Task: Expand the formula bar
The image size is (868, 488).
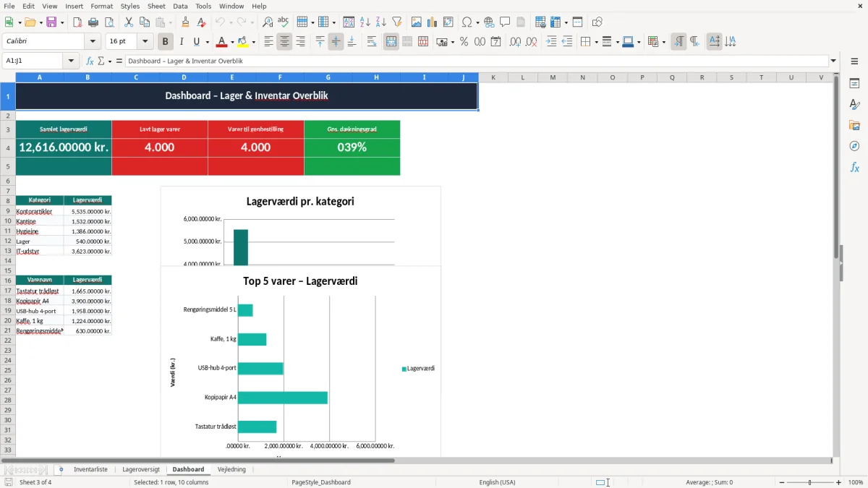Action: click(x=833, y=61)
